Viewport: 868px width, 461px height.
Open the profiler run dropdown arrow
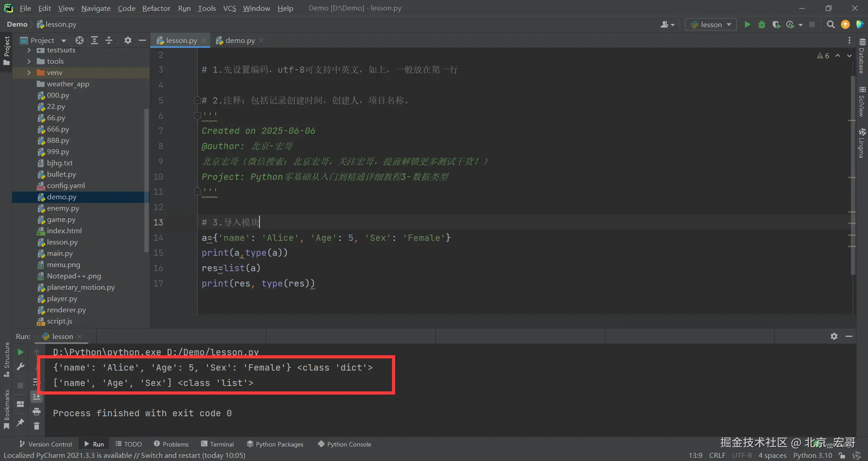point(801,25)
